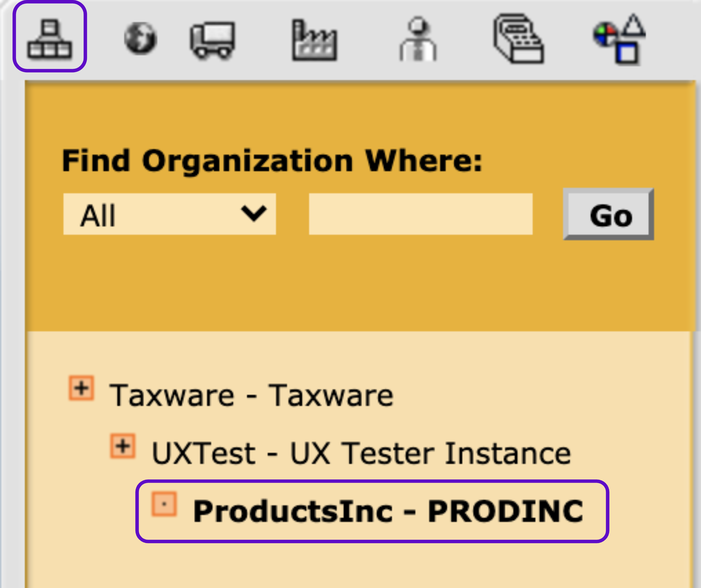Select the factory building icon

pos(315,41)
